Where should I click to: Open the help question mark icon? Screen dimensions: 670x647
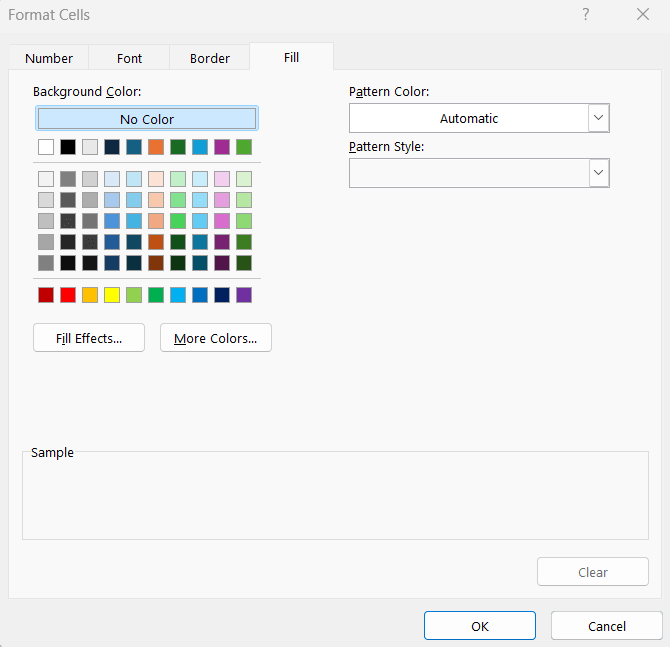point(585,15)
